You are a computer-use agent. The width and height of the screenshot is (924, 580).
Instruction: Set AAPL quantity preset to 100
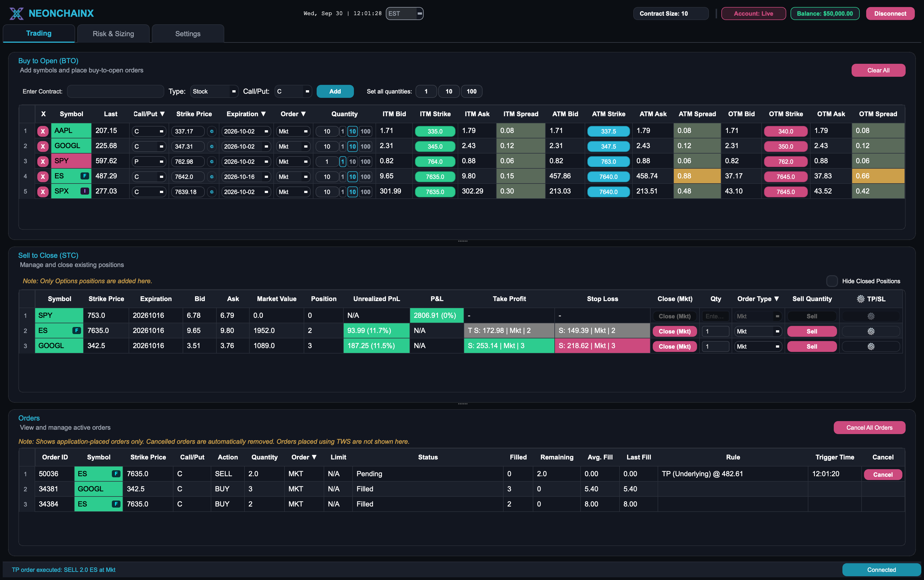pos(365,131)
